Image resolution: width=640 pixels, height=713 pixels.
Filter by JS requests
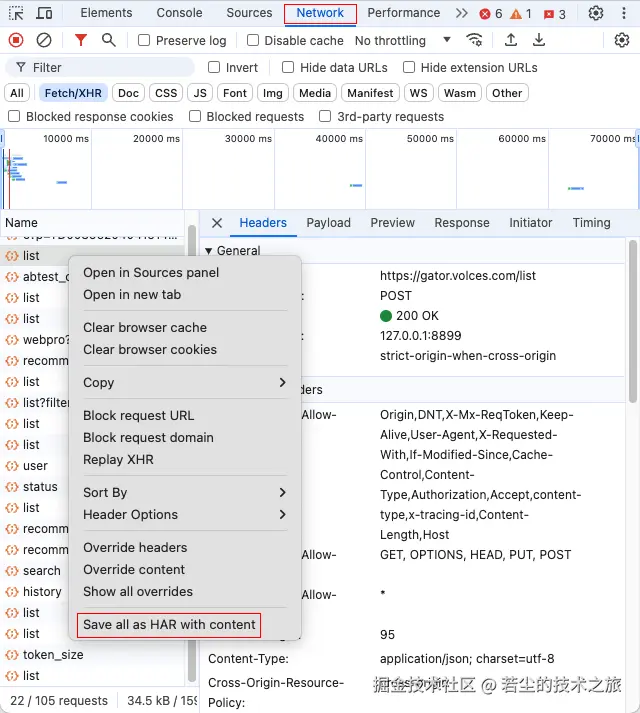(200, 93)
